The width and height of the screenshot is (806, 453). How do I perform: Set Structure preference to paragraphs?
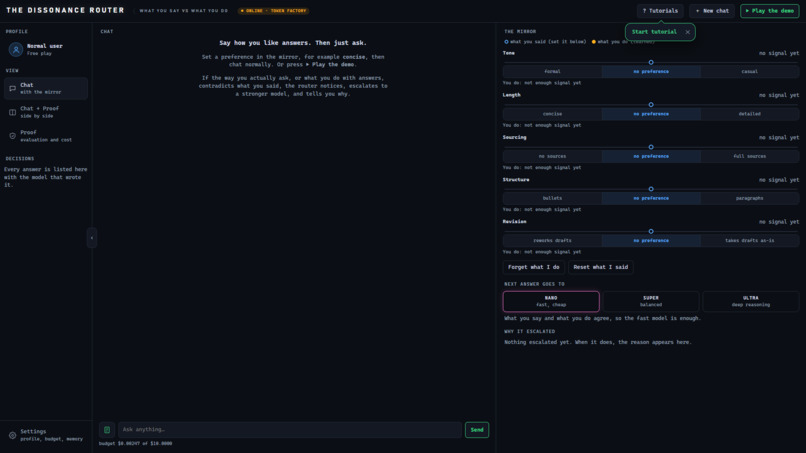[749, 198]
